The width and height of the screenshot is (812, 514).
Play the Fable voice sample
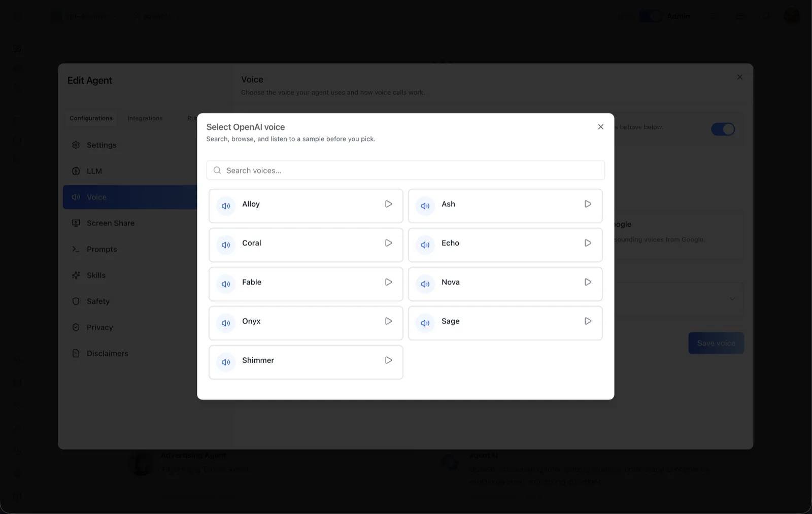388,282
